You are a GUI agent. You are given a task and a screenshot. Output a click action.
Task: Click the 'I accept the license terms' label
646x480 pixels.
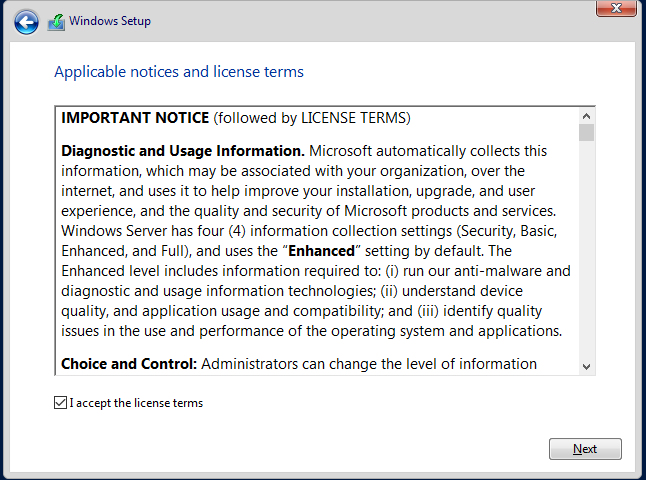(x=136, y=403)
